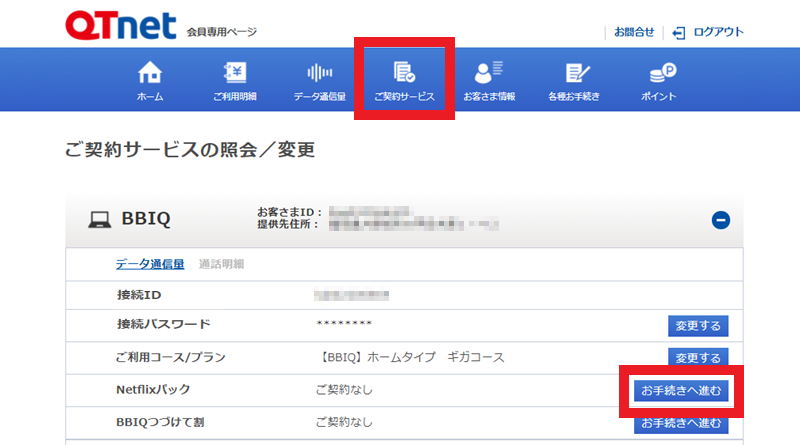Open データ通信量 waveform icon
This screenshot has width=800, height=445.
(320, 73)
